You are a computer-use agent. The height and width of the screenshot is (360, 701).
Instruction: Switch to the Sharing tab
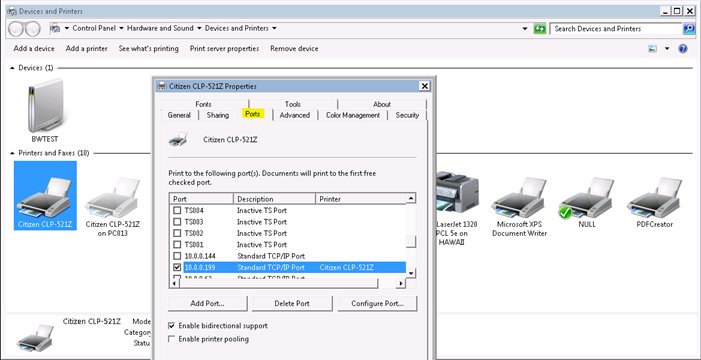point(218,115)
